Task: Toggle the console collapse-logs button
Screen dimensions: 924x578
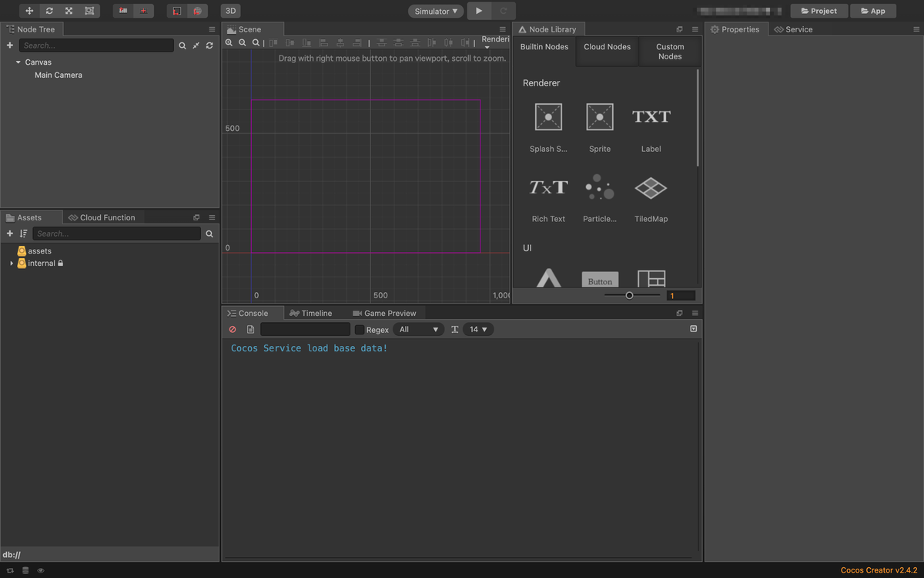Action: click(x=694, y=329)
